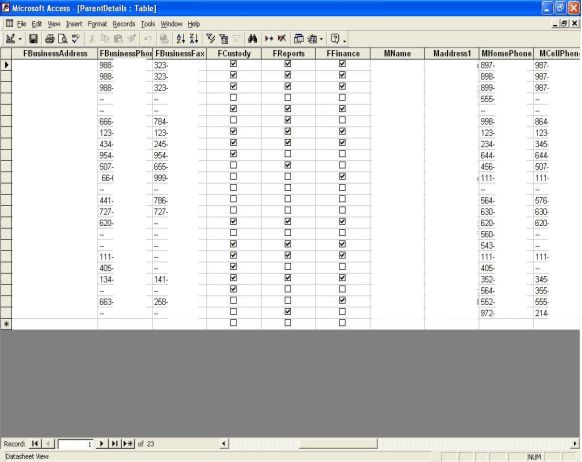The image size is (582, 462).
Task: Open the Toolbar Options arrow beside Help
Action: coord(344,40)
